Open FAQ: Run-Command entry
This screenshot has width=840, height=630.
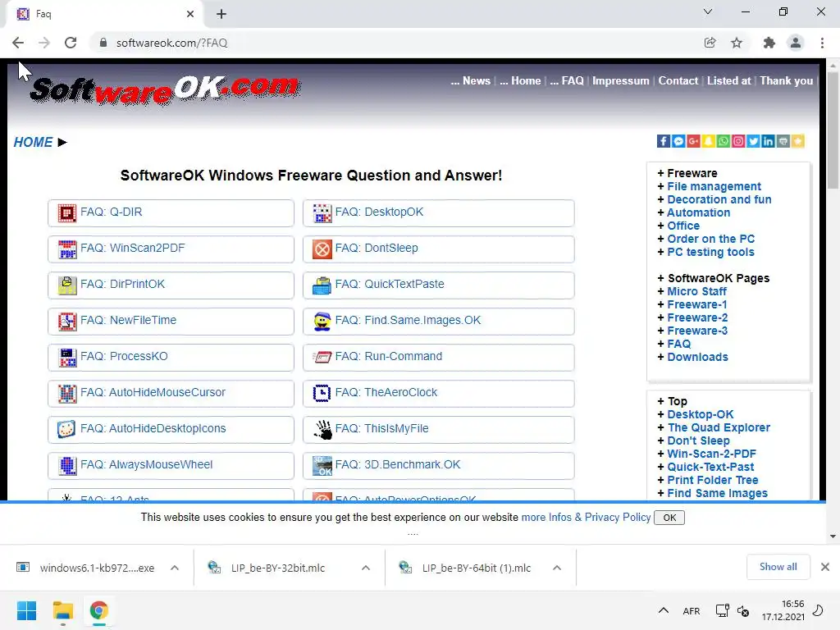[438, 357]
